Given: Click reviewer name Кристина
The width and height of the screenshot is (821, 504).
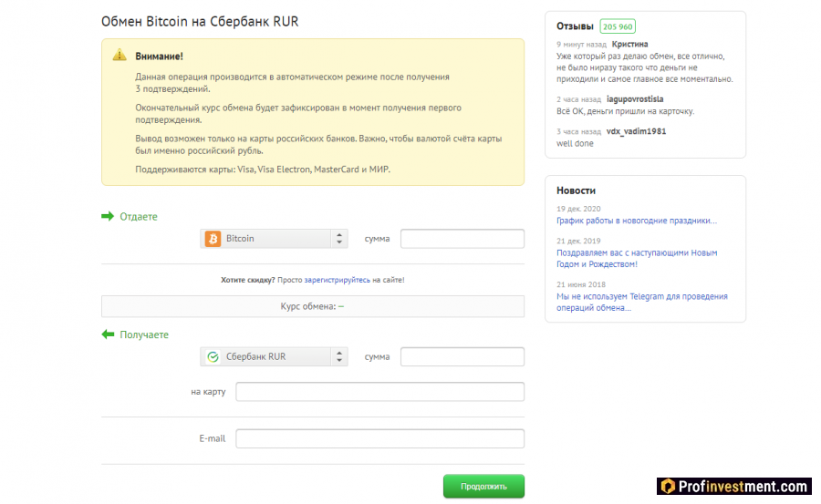Looking at the screenshot, I should [629, 45].
